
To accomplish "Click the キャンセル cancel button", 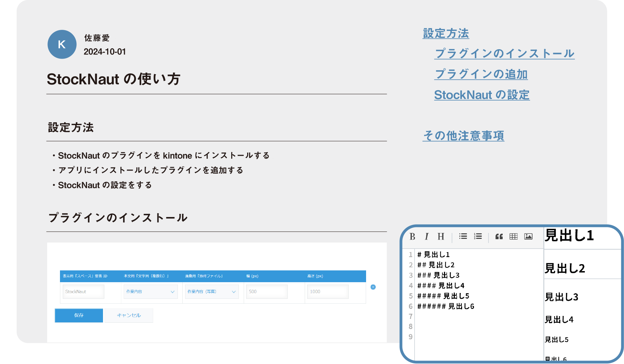I will (129, 315).
